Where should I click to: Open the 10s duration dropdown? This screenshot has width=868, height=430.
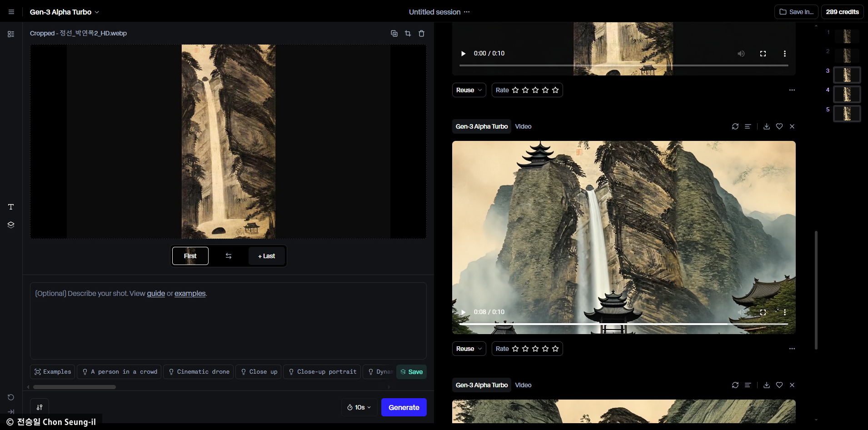pos(359,407)
